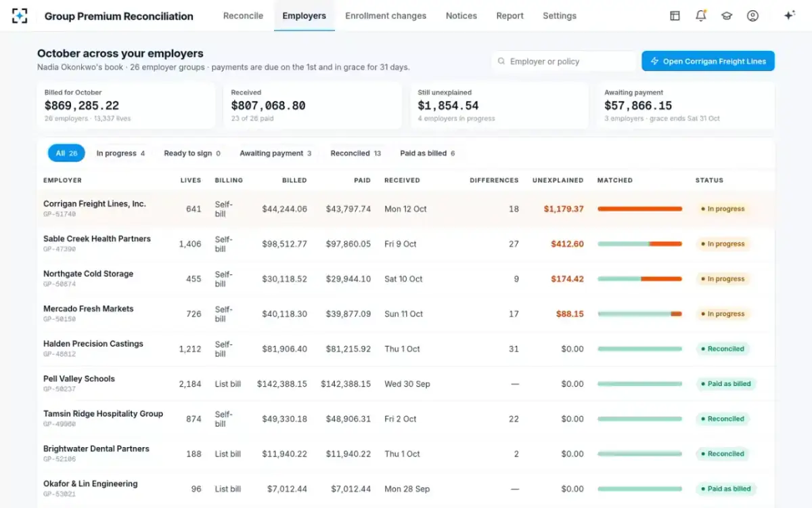Open Mercado Fresh Markets employer

coord(88,308)
